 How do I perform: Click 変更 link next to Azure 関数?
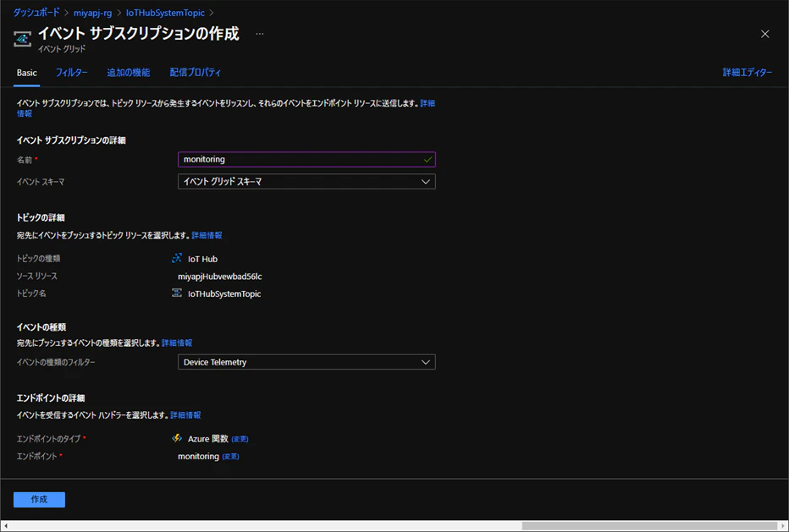point(240,439)
